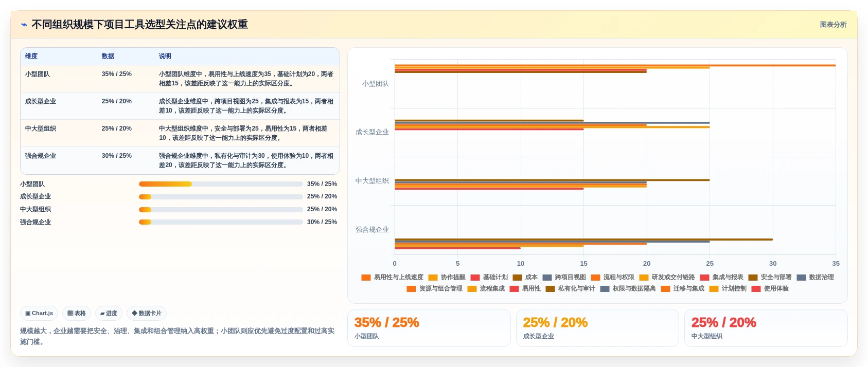Click the 中大型组织 y-axis label in chart

click(373, 181)
